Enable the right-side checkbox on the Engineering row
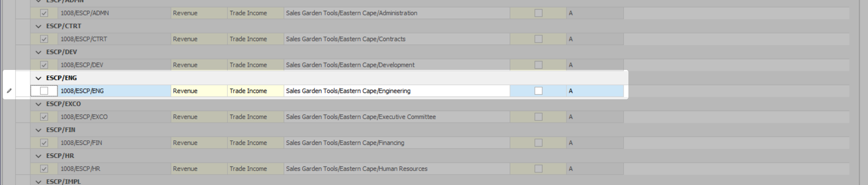Viewport: 868px width, 185px height. click(x=538, y=91)
